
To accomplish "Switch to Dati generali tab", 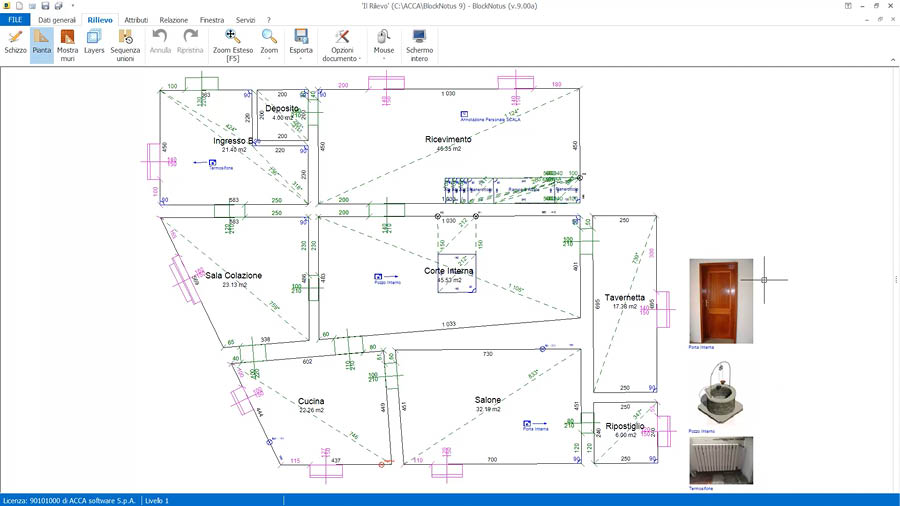I will (57, 20).
